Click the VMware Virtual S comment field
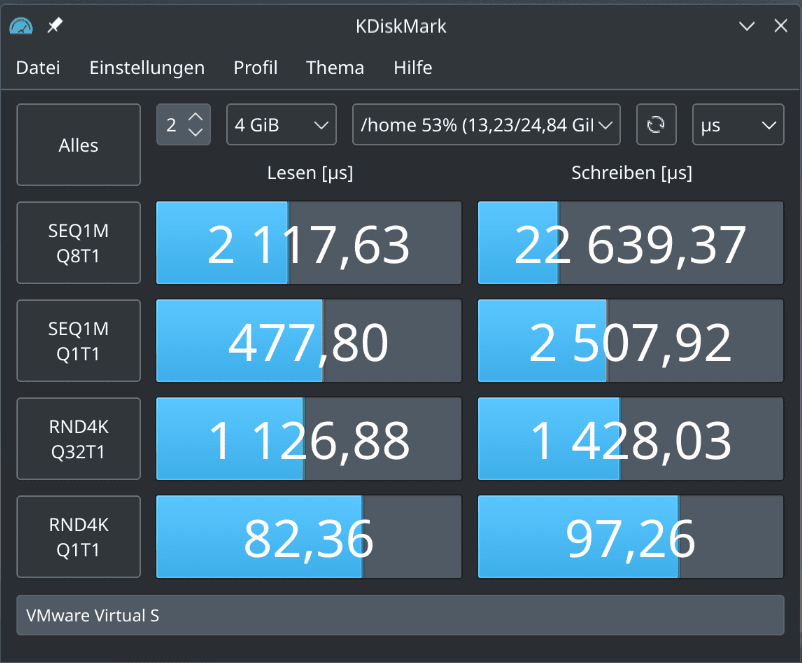This screenshot has height=663, width=802. click(x=400, y=615)
